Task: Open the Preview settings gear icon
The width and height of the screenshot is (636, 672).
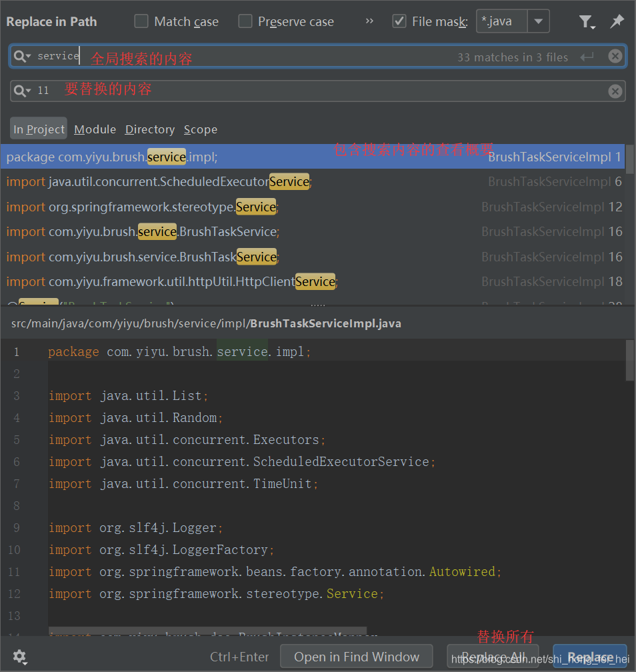Action: coord(20,657)
